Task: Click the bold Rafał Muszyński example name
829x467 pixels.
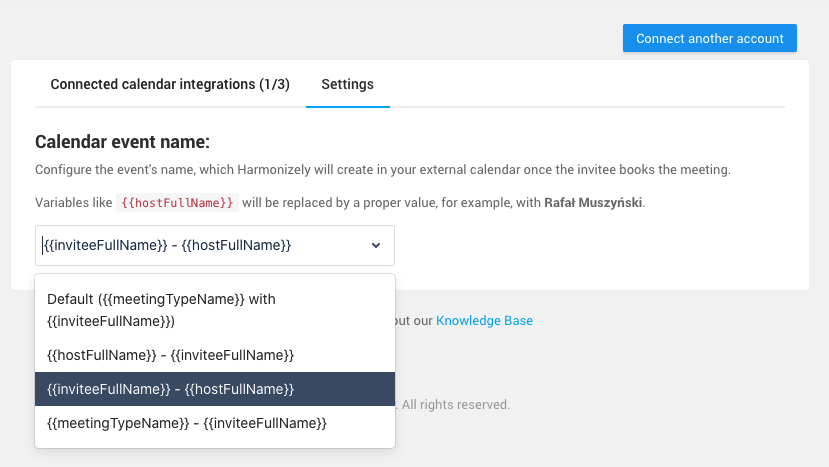Action: pos(593,203)
